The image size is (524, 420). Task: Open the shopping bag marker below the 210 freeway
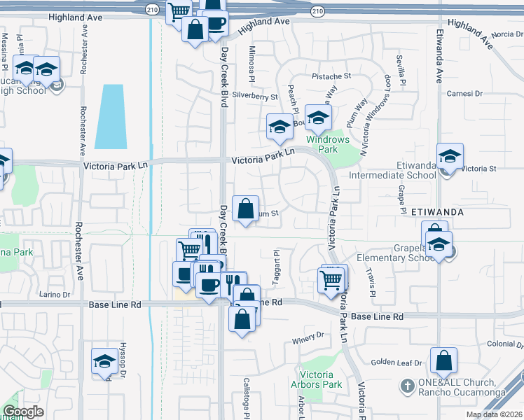point(195,31)
